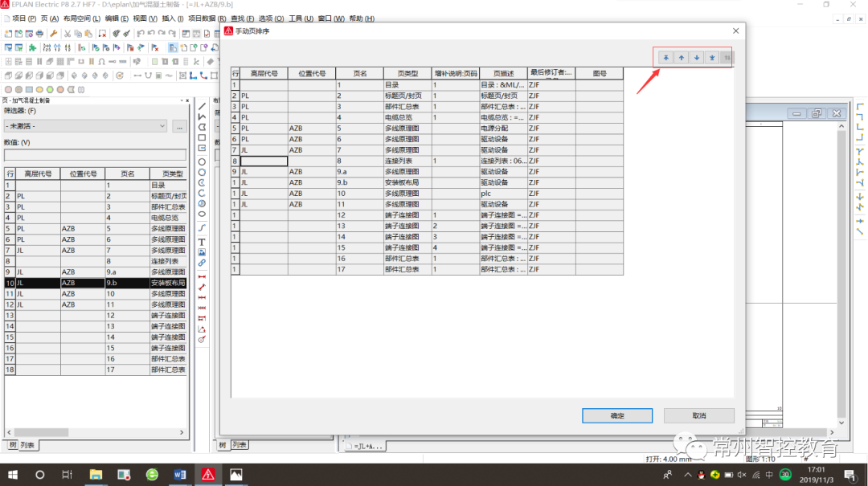868x486 pixels.
Task: Select the circle drawing tool
Action: click(202, 161)
